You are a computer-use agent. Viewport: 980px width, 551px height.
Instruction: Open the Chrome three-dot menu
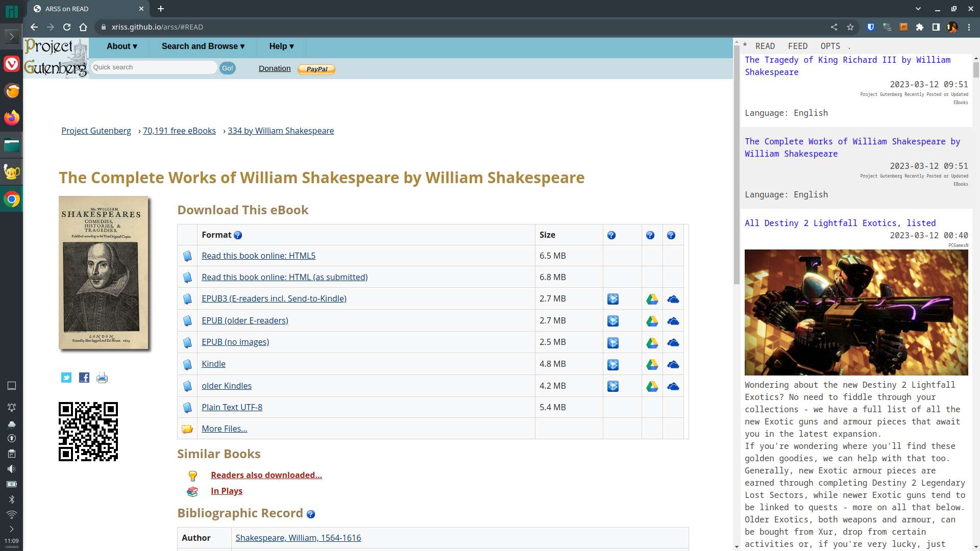[969, 27]
